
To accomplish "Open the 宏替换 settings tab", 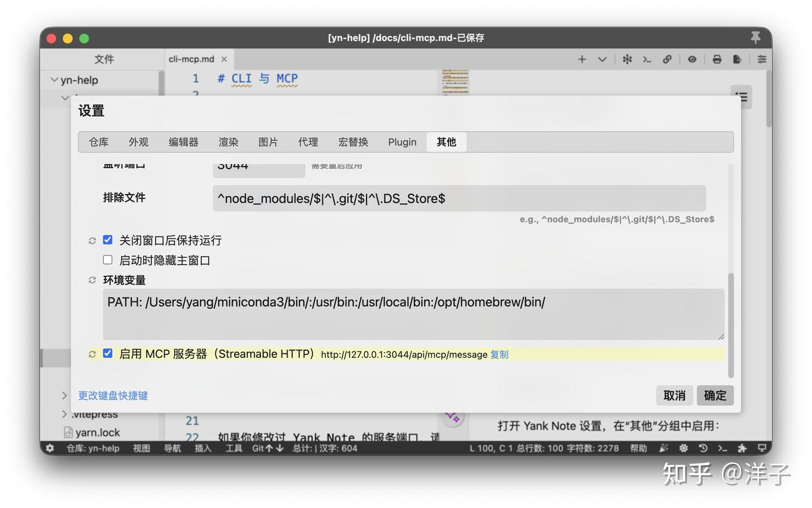I will coord(353,142).
